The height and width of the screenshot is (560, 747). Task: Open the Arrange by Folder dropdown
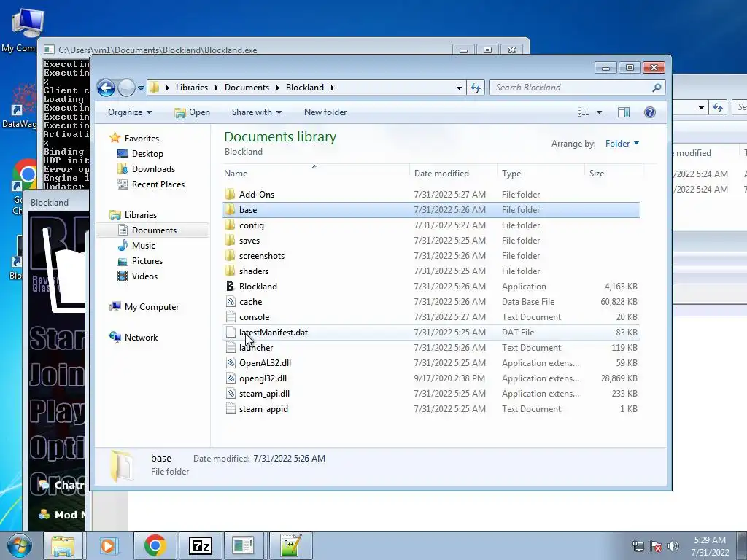(x=622, y=144)
